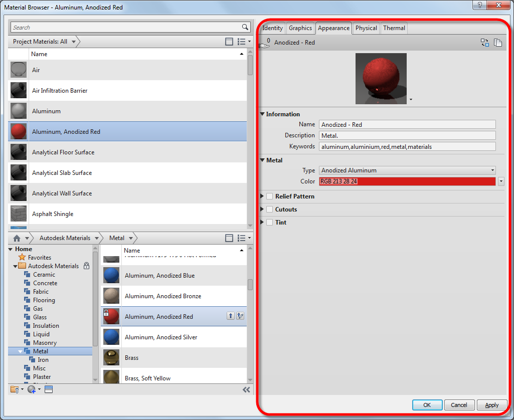
Task: Click the search magnifier icon
Action: (x=245, y=27)
